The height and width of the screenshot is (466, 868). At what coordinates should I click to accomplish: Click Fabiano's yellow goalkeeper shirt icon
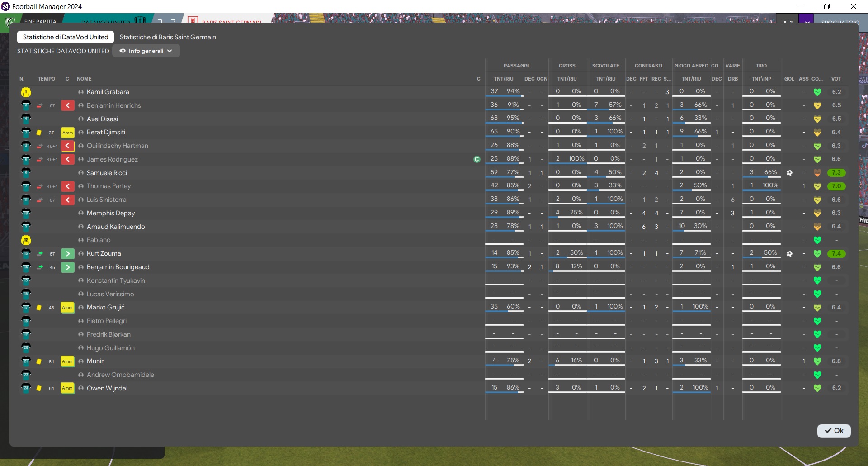tap(26, 240)
